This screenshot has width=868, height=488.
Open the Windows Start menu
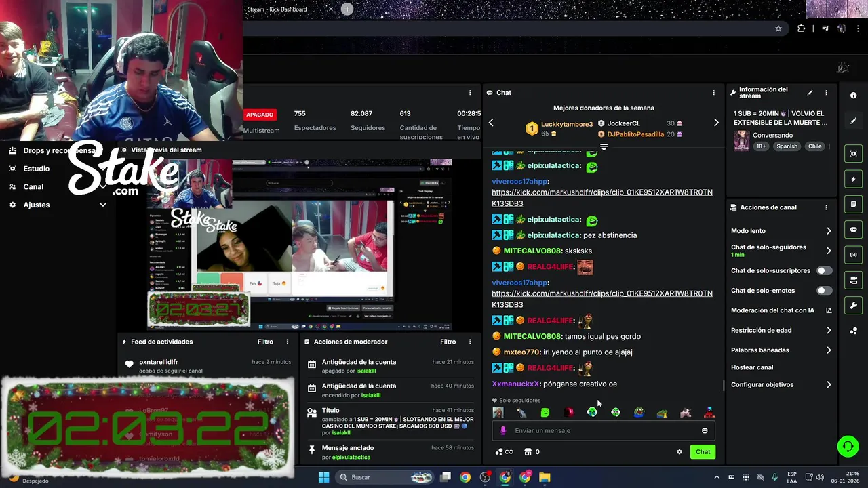pos(323,477)
